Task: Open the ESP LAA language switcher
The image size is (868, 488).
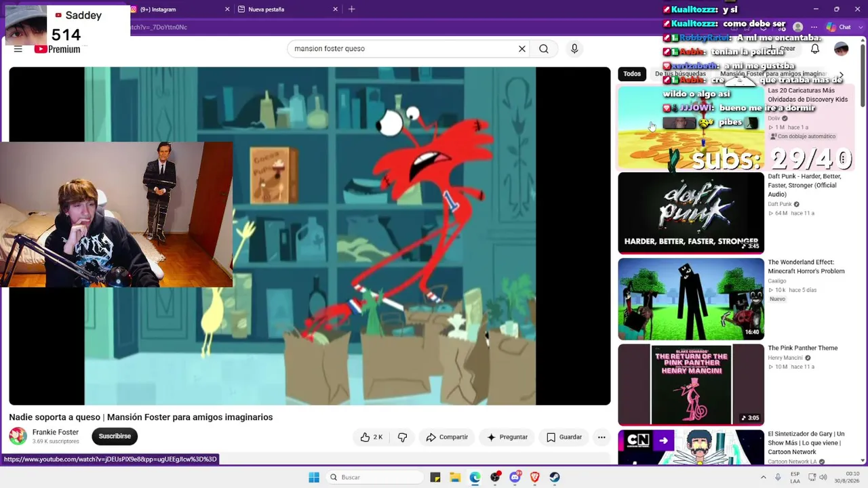Action: 795,477
